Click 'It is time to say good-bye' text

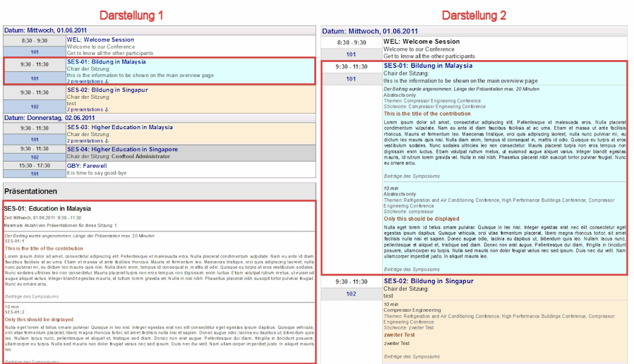[x=97, y=173]
